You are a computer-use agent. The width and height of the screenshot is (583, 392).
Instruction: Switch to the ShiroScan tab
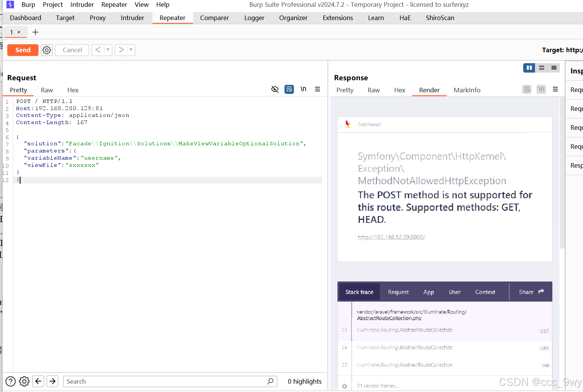[440, 18]
